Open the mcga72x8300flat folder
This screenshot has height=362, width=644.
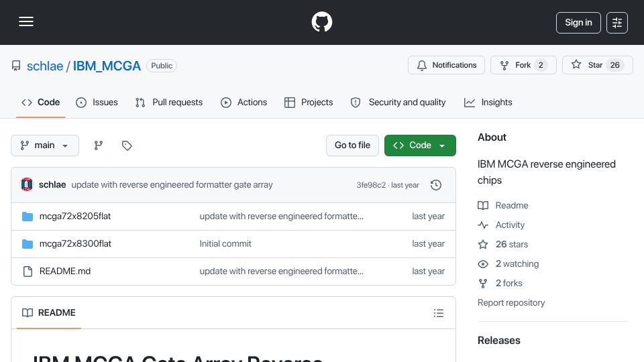click(x=75, y=244)
